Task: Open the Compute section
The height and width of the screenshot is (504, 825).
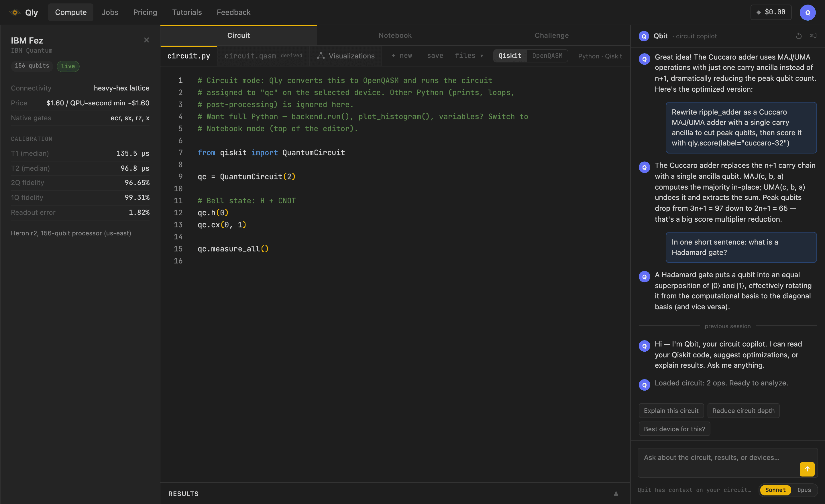Action: (x=71, y=12)
